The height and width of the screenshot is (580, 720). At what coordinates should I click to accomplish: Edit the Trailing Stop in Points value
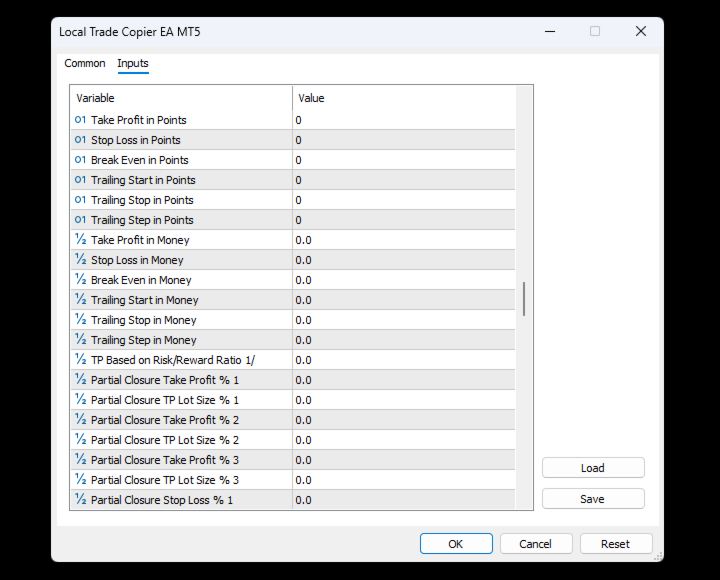tap(404, 200)
